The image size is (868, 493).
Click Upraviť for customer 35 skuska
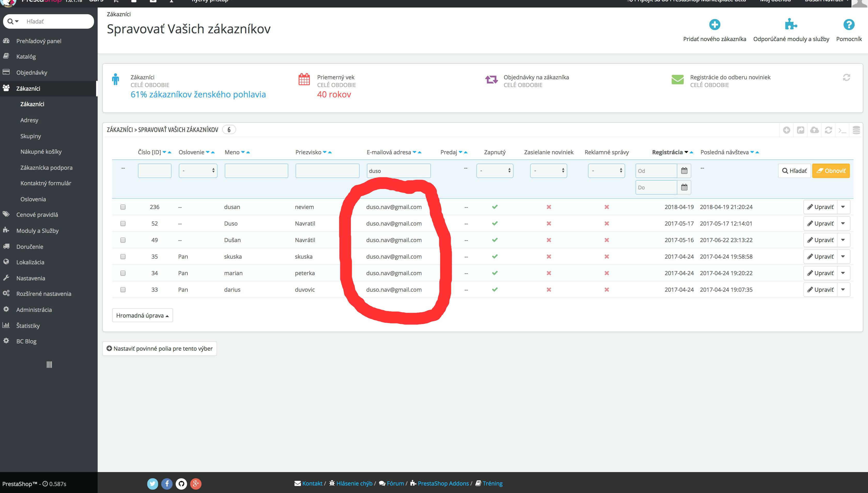click(x=820, y=257)
